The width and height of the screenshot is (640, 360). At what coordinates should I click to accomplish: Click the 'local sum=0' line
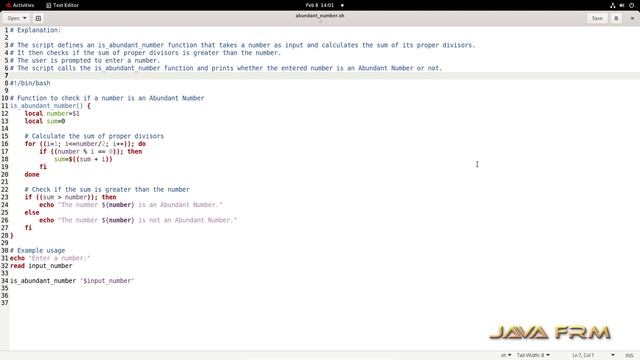pos(45,121)
